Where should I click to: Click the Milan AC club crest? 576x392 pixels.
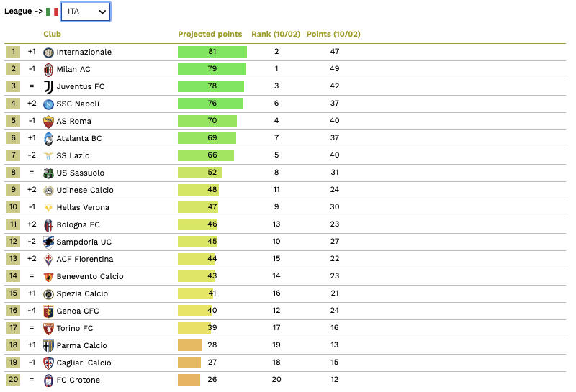click(48, 69)
